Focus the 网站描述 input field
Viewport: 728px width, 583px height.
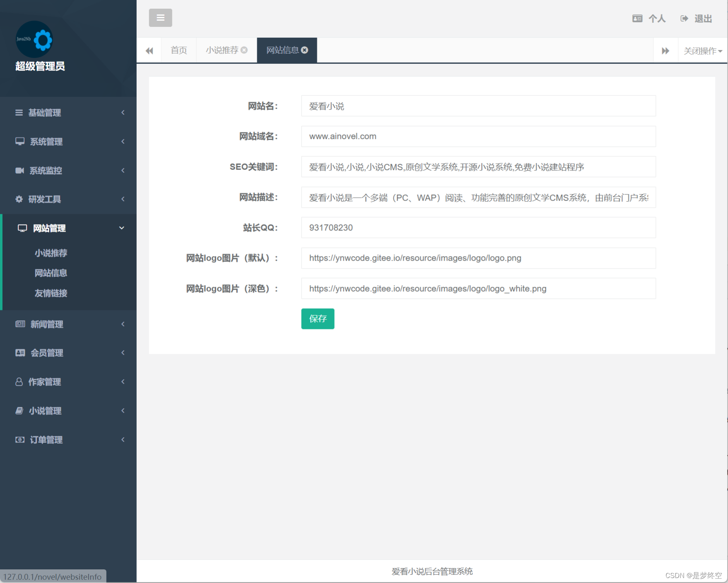click(478, 197)
